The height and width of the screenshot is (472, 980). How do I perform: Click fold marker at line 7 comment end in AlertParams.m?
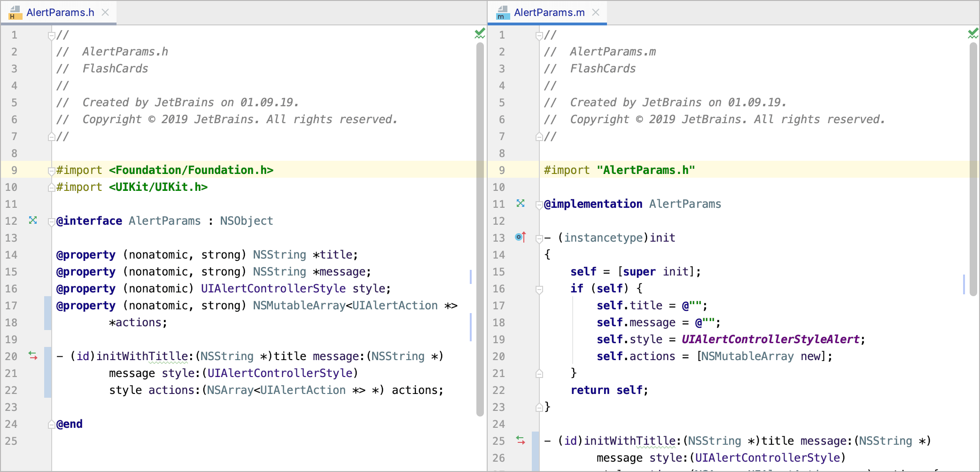[539, 137]
